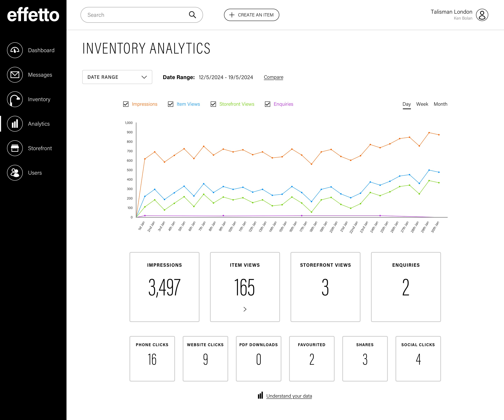This screenshot has width=504, height=420.
Task: Open the Understand your data link
Action: click(289, 396)
